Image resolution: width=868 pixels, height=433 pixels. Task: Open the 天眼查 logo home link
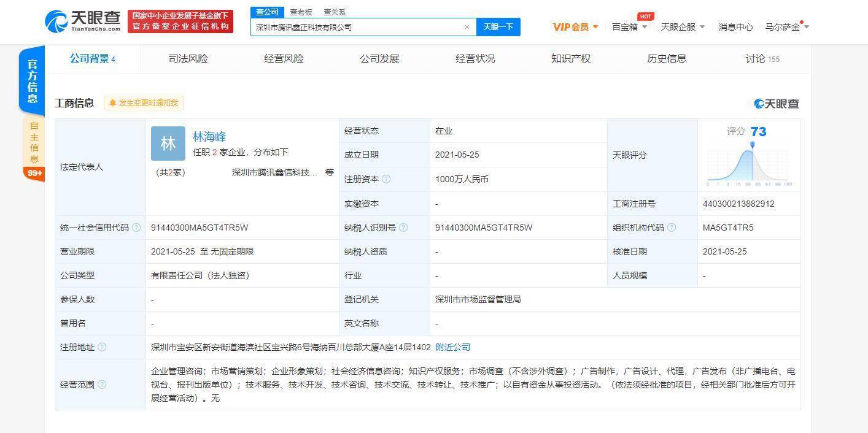83,21
